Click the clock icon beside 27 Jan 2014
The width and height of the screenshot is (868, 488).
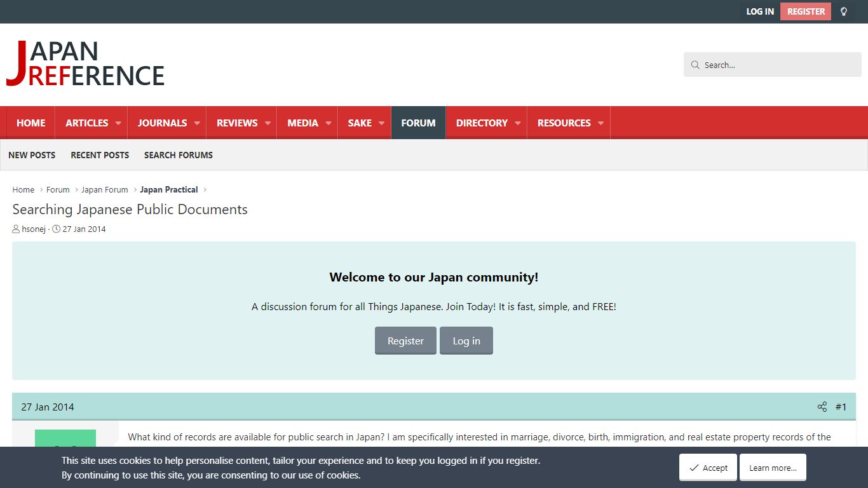pyautogui.click(x=56, y=229)
